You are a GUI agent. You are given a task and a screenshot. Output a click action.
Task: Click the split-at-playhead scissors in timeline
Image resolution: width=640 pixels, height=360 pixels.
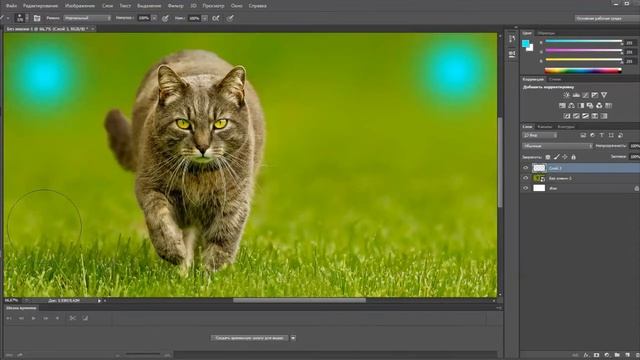[x=72, y=318]
